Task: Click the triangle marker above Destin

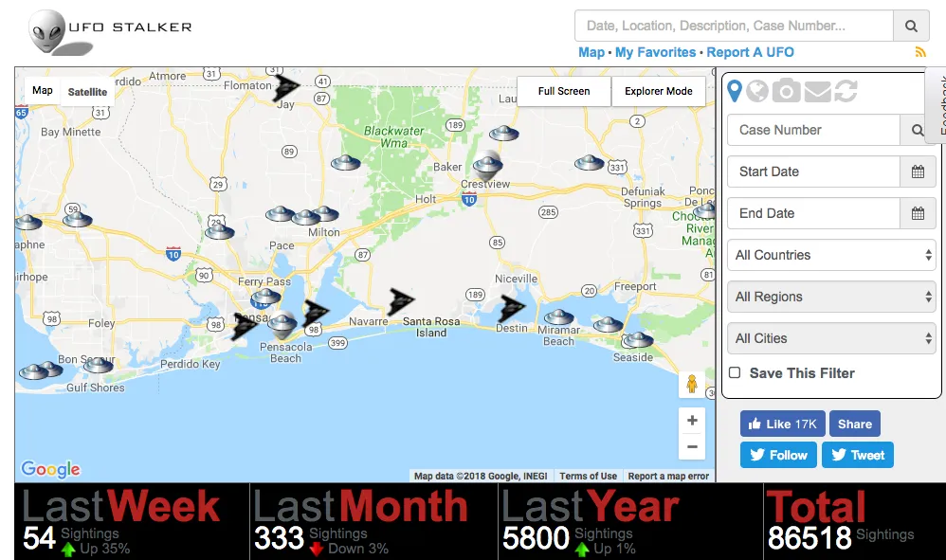Action: (512, 308)
